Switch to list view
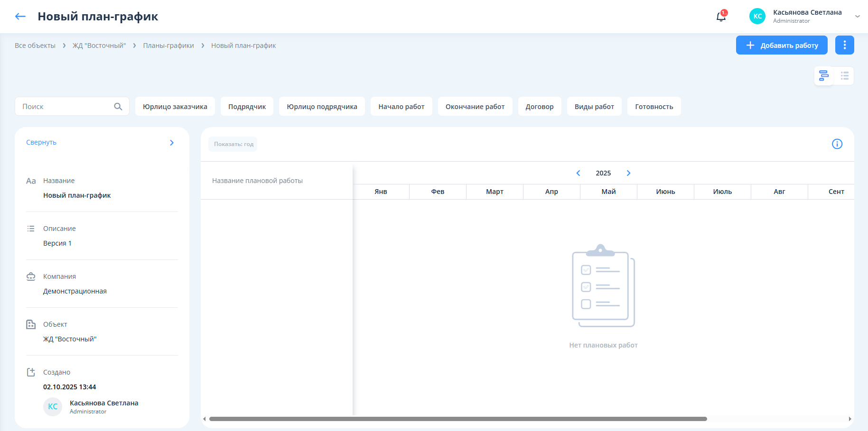The image size is (868, 431). pos(844,76)
